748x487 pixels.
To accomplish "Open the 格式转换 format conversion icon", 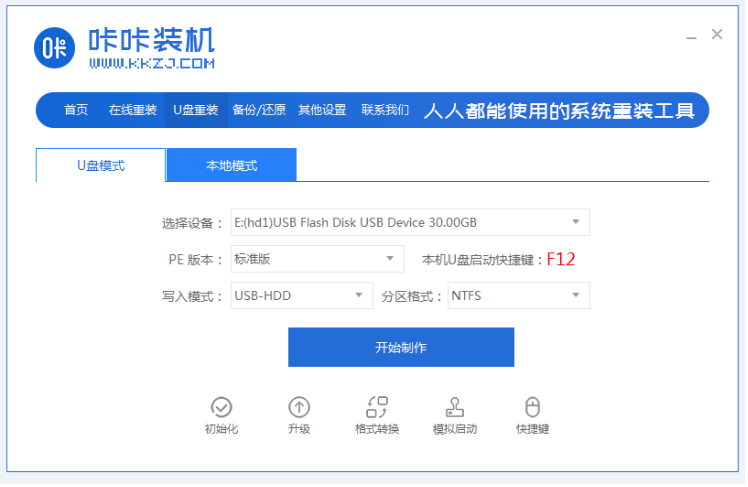I will [x=378, y=408].
